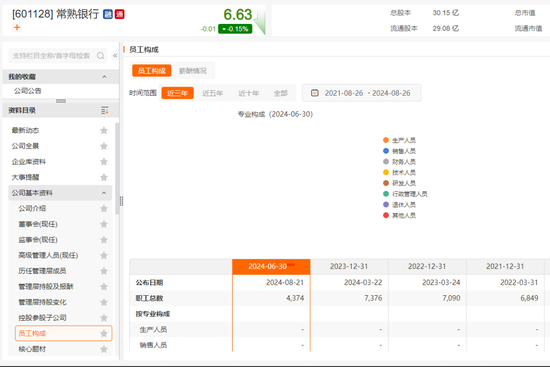The width and height of the screenshot is (550, 367).
Task: Favorite the 最新动态 entry with its star
Action: 104,131
